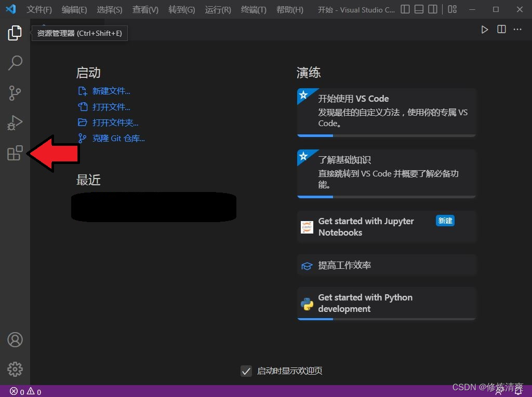
Task: Open the 文件(F) menu
Action: click(x=39, y=9)
